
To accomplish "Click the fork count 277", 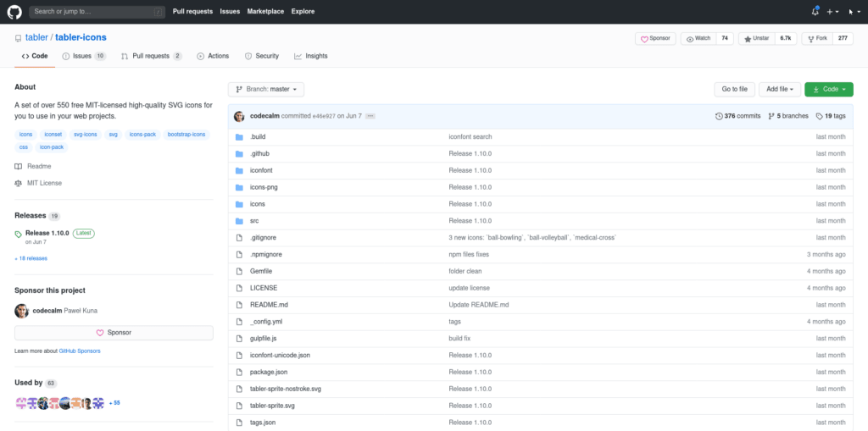I will pos(843,39).
